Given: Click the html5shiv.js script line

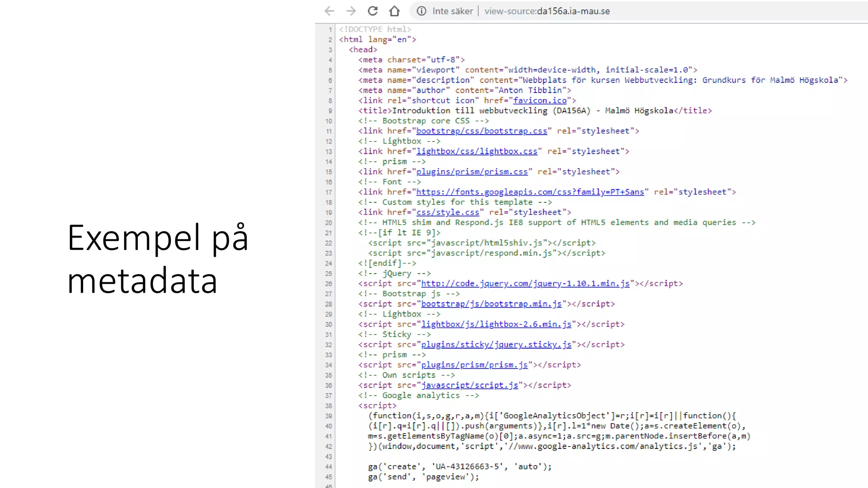Looking at the screenshot, I should 481,243.
